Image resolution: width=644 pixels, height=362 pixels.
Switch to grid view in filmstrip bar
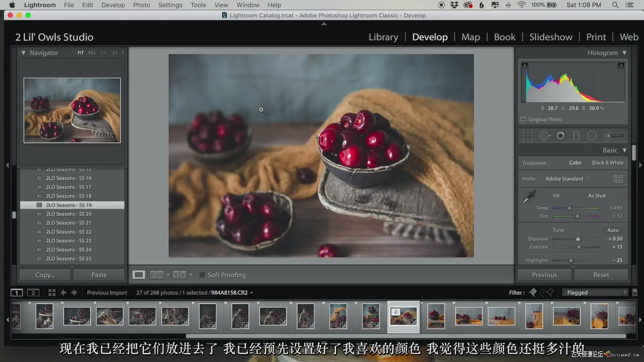tap(52, 293)
